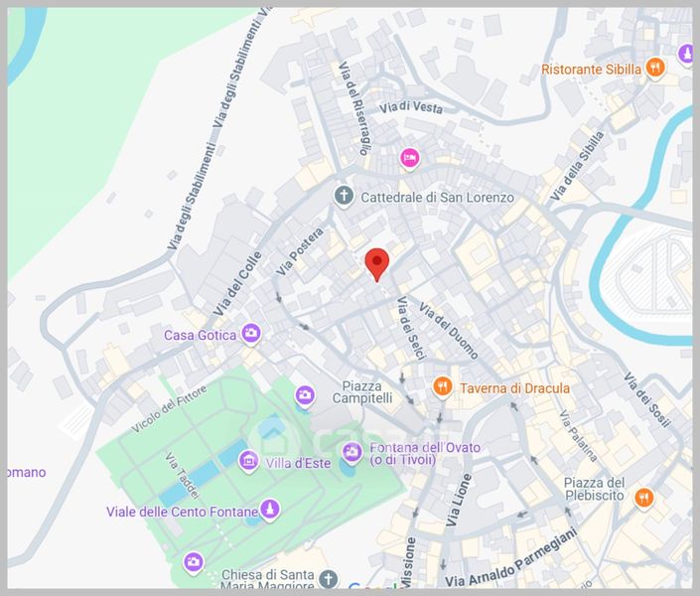Click the Casa Gotica text label
Screen dimensions: 700x596
(200, 335)
